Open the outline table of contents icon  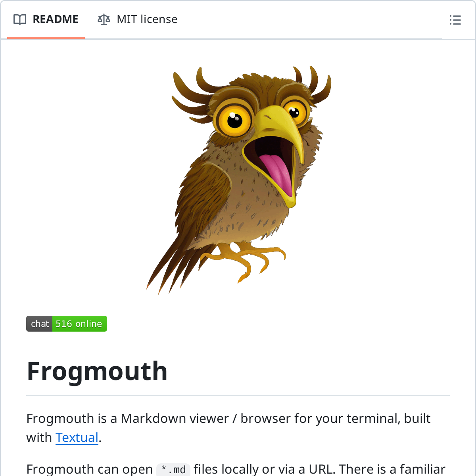[455, 20]
